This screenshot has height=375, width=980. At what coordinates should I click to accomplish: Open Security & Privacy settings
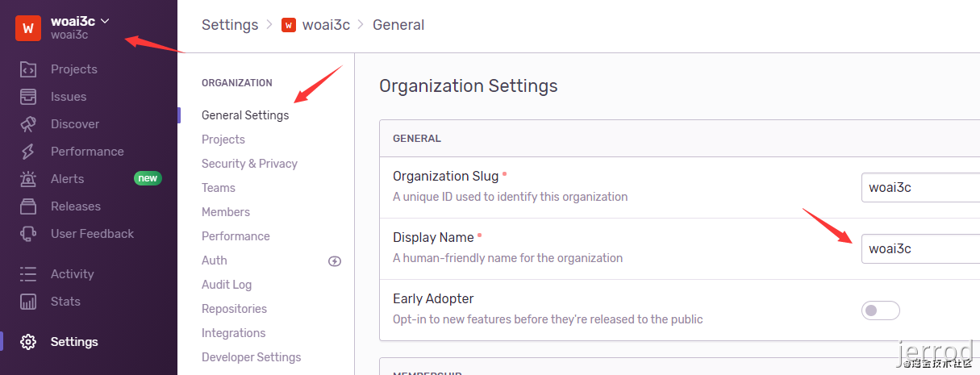click(x=249, y=164)
